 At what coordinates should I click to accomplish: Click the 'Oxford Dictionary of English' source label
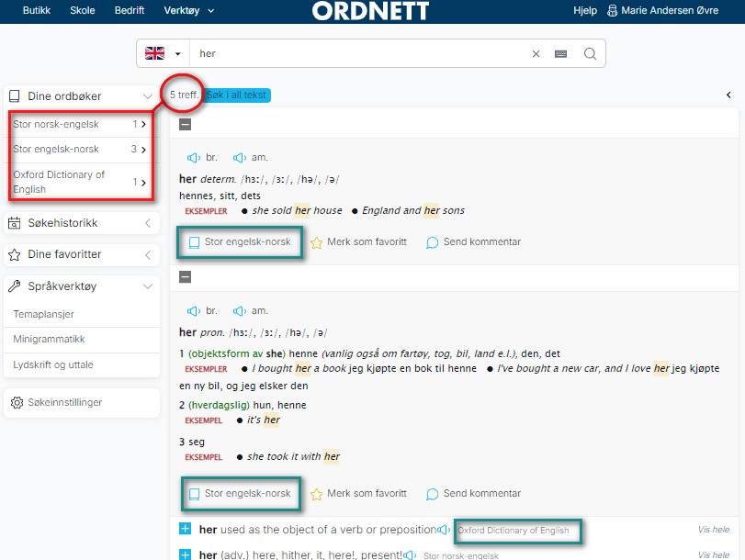[514, 530]
